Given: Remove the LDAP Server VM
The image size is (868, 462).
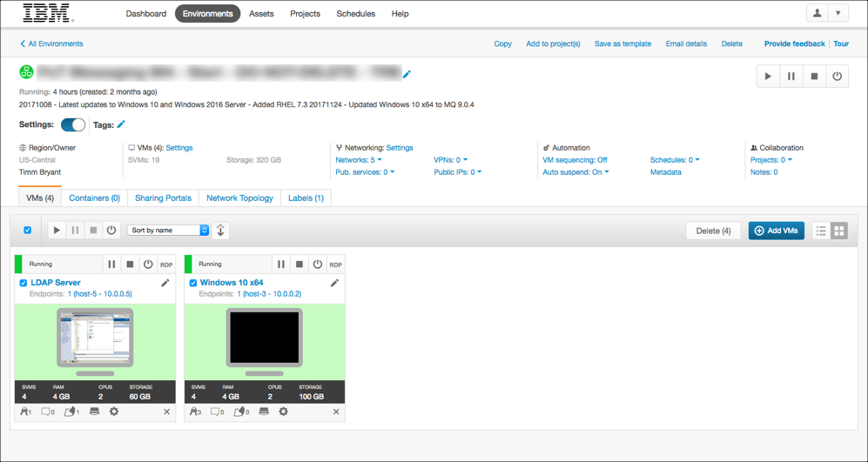Looking at the screenshot, I should click(166, 412).
